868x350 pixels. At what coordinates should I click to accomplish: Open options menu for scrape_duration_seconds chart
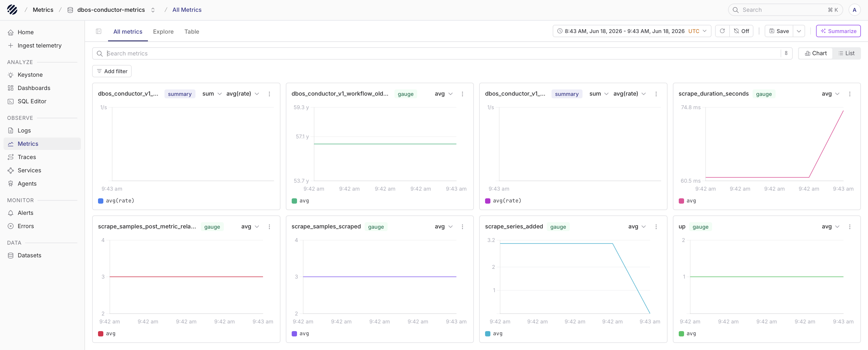coord(849,94)
